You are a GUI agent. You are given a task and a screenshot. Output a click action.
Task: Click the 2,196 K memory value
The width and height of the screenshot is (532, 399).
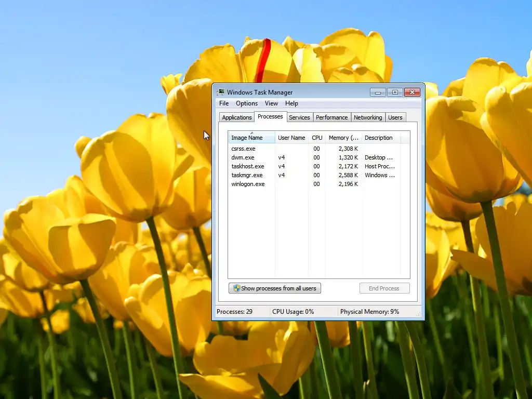point(348,184)
